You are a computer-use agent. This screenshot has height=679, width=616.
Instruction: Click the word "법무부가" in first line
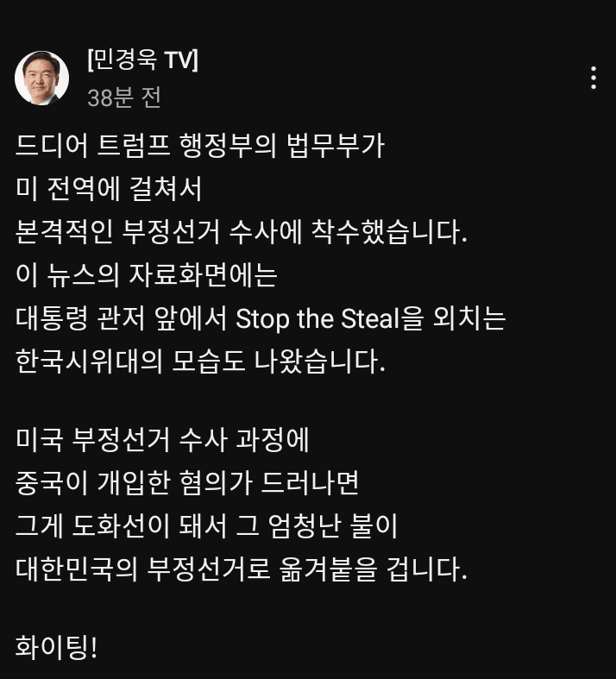335,145
